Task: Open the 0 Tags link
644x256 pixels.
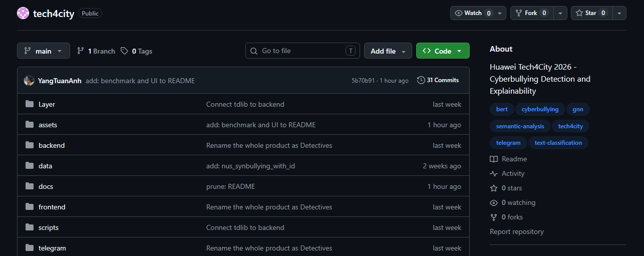Action: pyautogui.click(x=137, y=51)
